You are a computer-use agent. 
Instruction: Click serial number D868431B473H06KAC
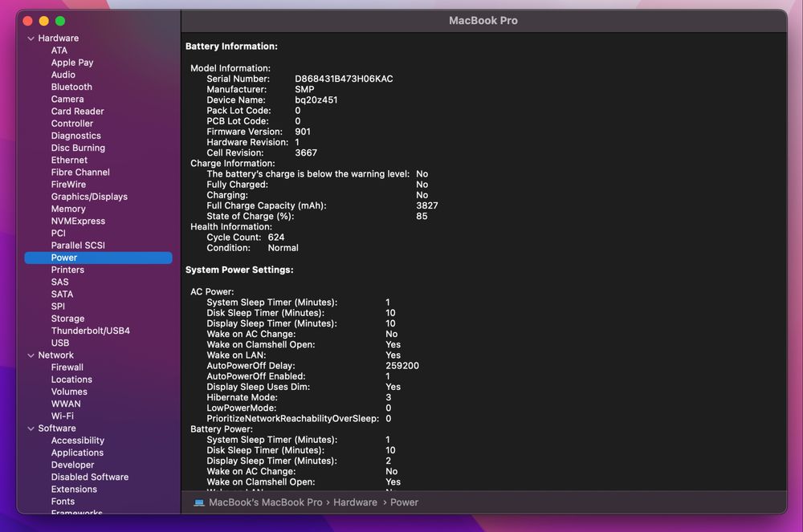[344, 79]
